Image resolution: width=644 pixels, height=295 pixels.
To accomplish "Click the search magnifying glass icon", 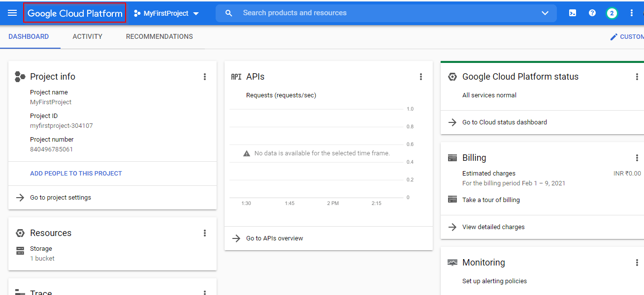I will [228, 13].
